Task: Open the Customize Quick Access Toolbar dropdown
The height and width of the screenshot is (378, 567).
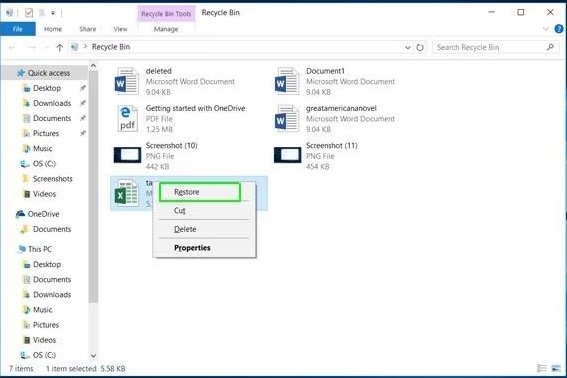Action: [x=53, y=13]
